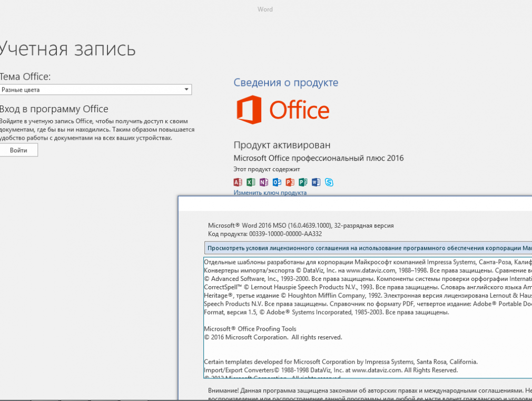Click the Outlook app icon
532x401 pixels.
pyautogui.click(x=277, y=182)
